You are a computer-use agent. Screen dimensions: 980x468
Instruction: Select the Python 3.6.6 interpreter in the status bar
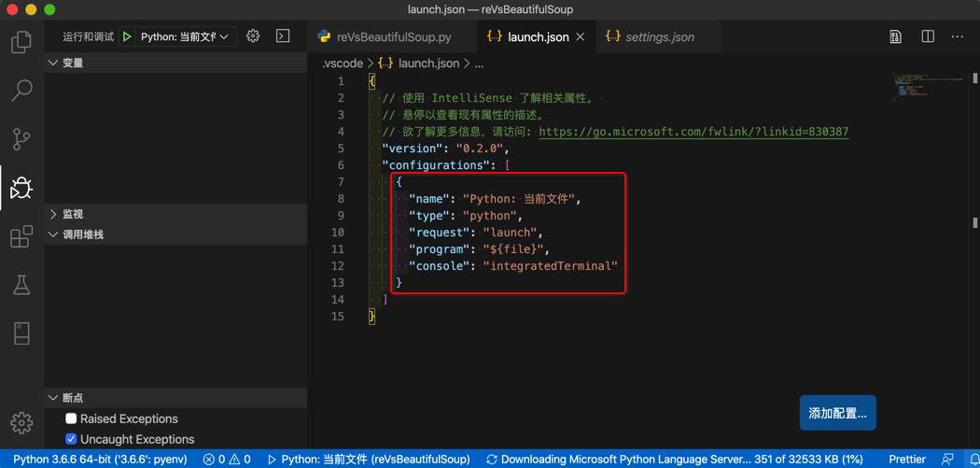click(100, 460)
